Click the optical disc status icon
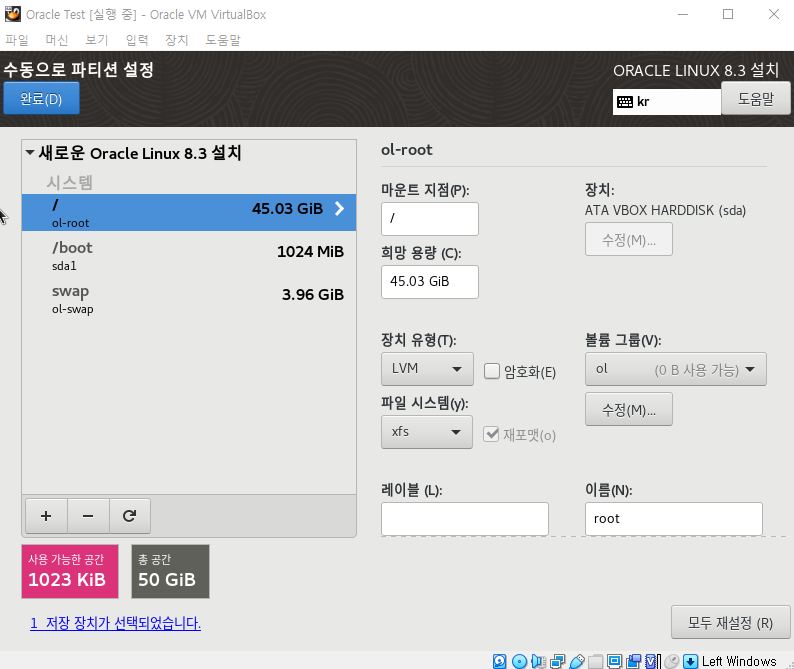Screen dimensions: 794x669 point(519,661)
